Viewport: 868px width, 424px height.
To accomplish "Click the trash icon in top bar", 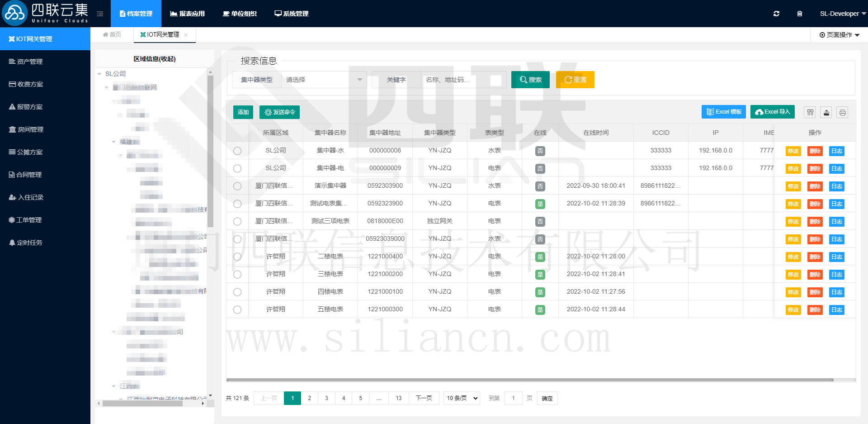I will (799, 14).
